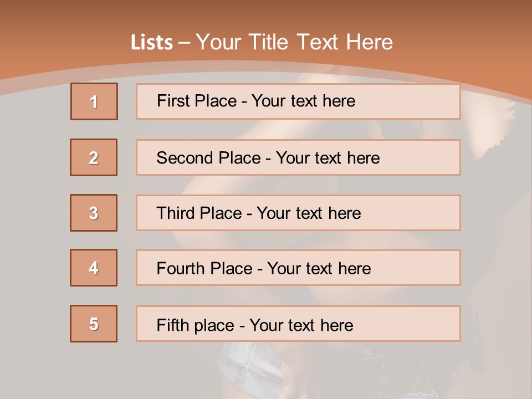Click the bold word Lists in title
The width and height of the screenshot is (532, 399).
(x=152, y=42)
